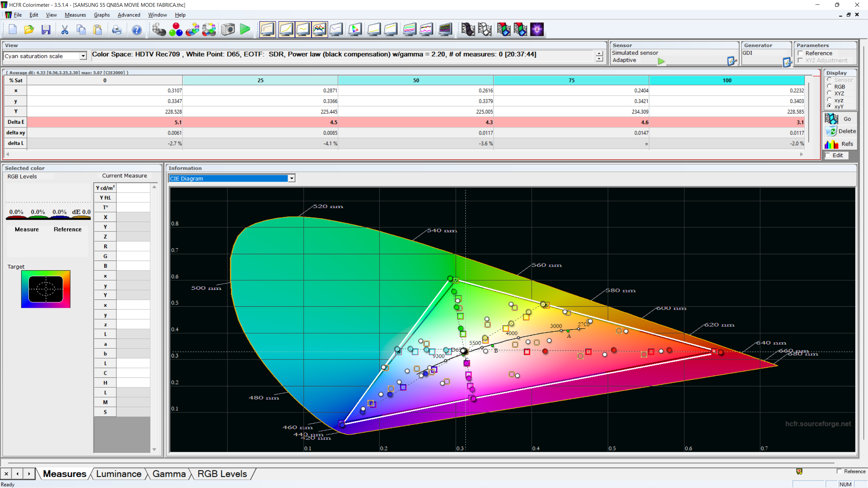Click the Refs button
This screenshot has width=868, height=488.
click(840, 144)
